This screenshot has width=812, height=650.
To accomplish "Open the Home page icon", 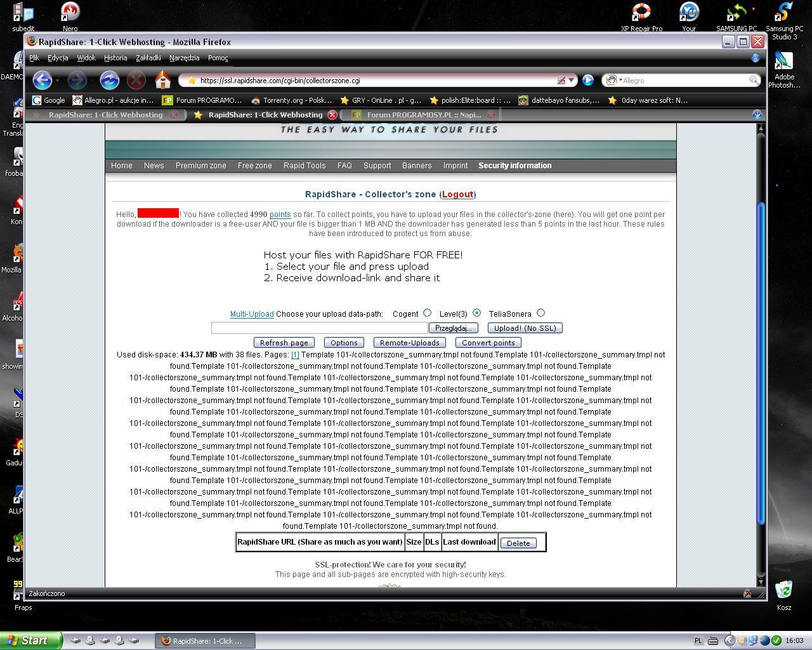I will 163,80.
